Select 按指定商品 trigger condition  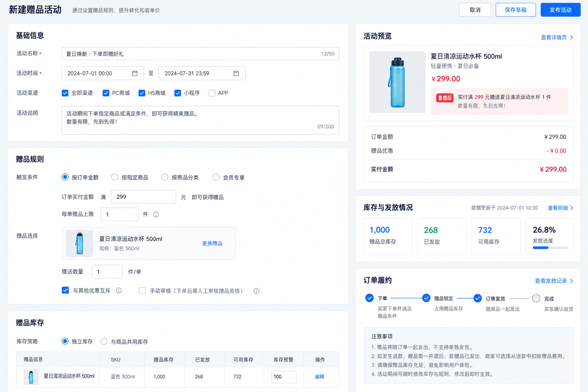click(114, 177)
